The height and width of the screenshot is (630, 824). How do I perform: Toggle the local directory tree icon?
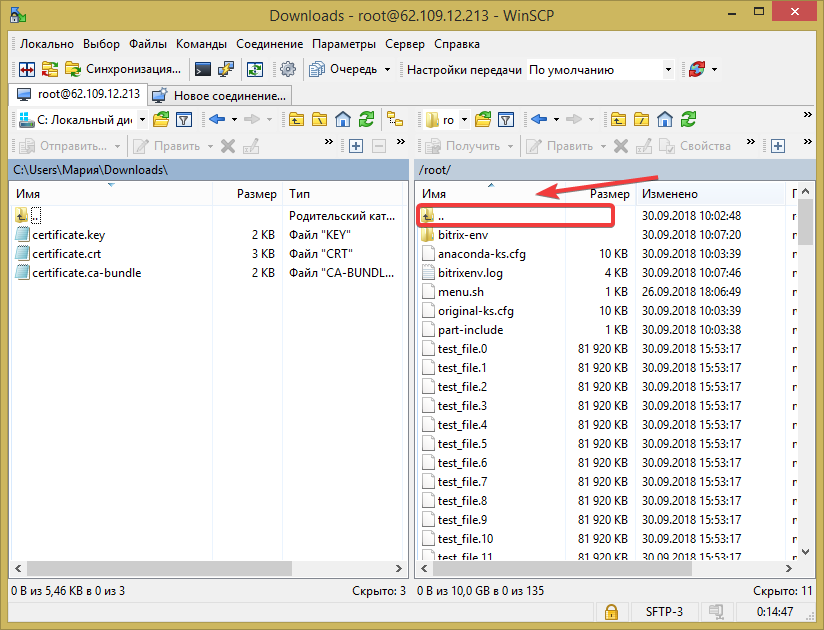click(x=395, y=120)
